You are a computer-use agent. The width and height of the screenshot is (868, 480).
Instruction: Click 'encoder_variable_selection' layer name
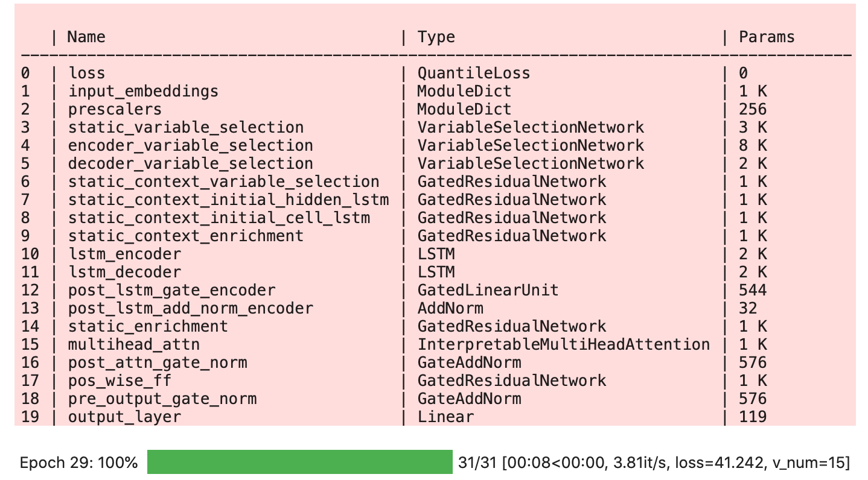pos(190,145)
